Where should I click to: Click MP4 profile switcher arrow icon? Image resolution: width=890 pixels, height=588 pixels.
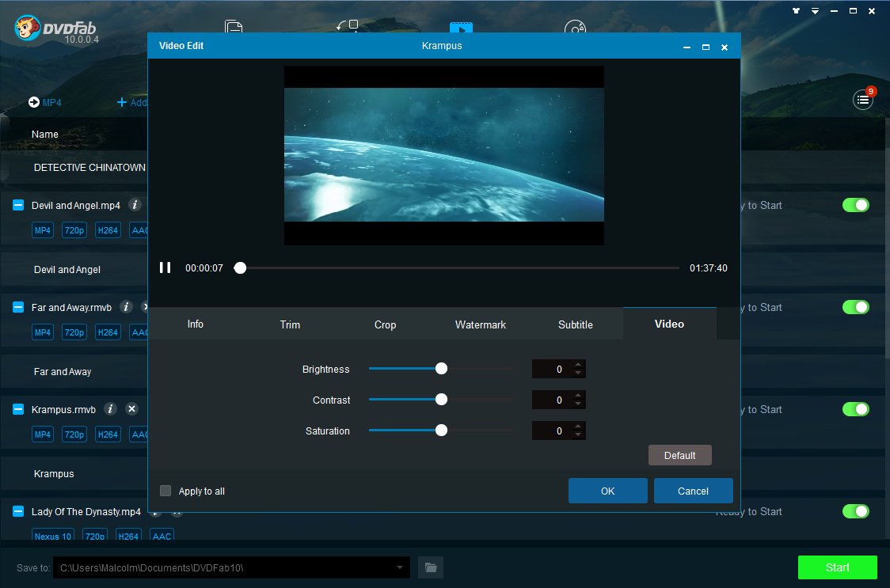tap(34, 102)
